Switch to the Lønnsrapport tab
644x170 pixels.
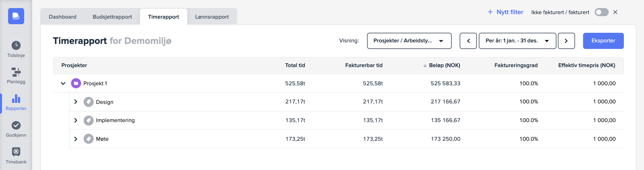[212, 17]
